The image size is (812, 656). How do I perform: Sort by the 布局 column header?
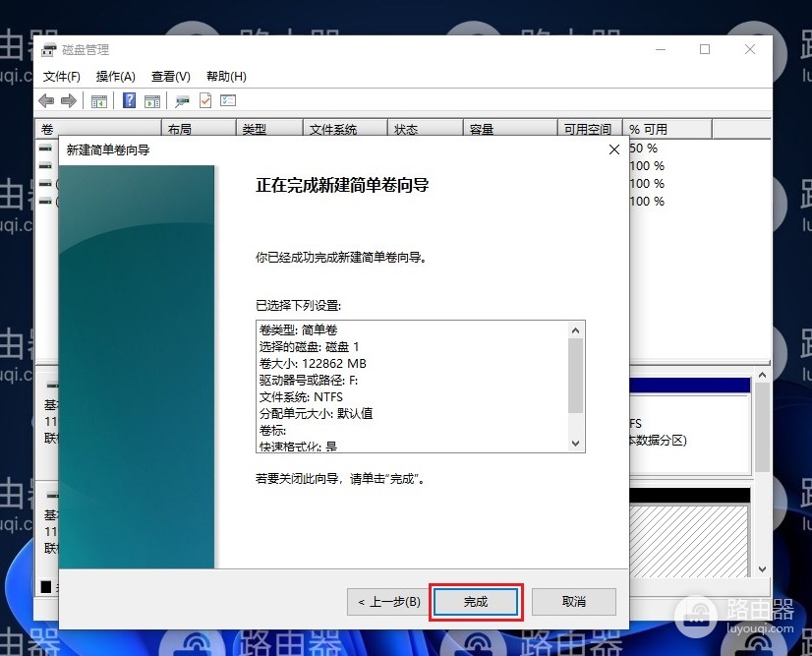(x=199, y=129)
